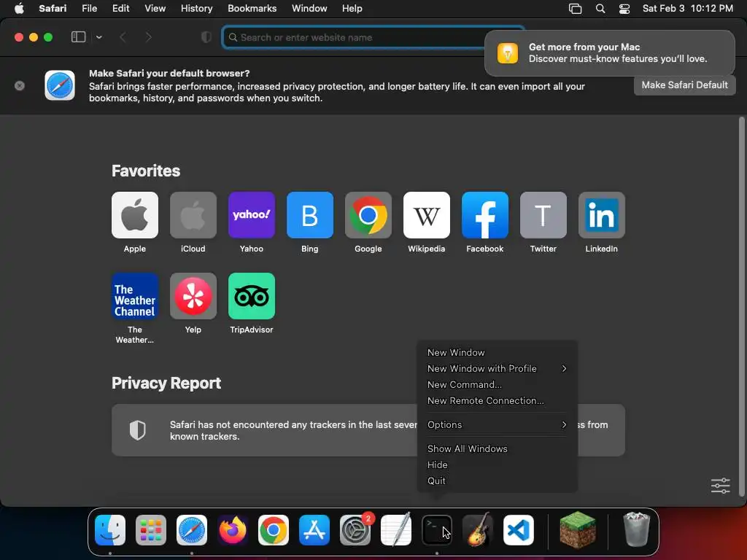Open the Get more from your Mac notification
The image size is (747, 560).
coord(609,52)
